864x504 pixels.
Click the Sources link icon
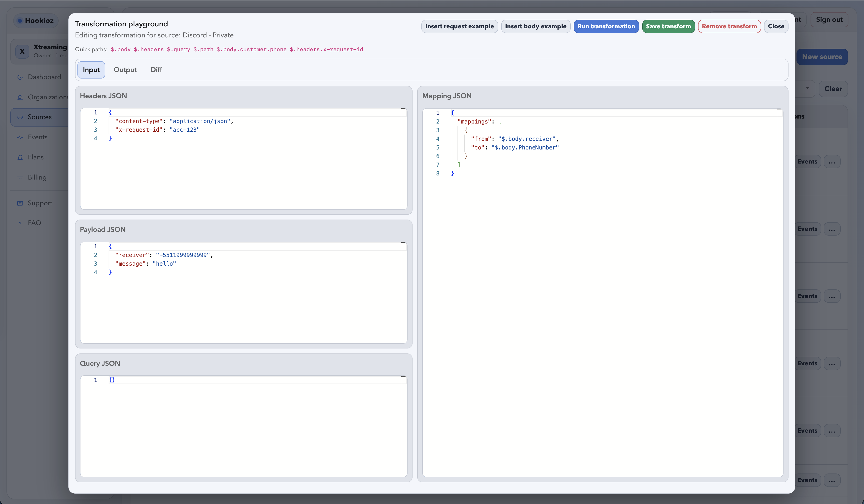[20, 117]
